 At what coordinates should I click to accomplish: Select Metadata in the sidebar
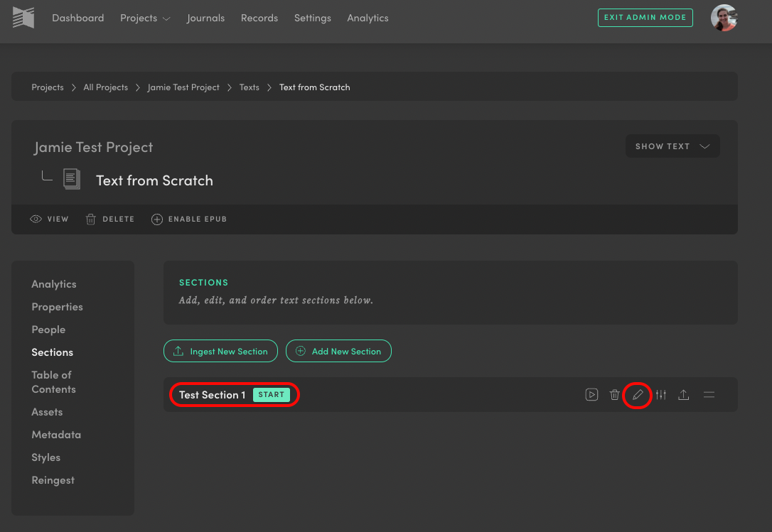tap(56, 434)
